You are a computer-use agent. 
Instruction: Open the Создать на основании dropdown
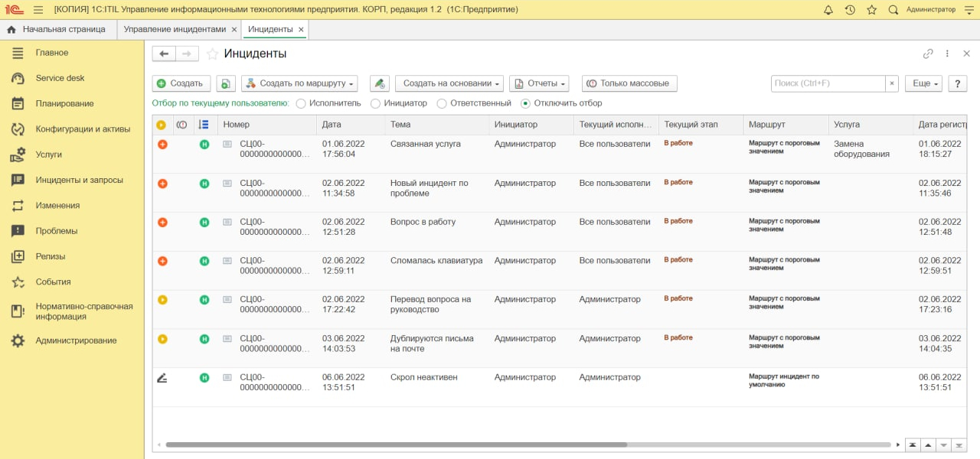(449, 83)
